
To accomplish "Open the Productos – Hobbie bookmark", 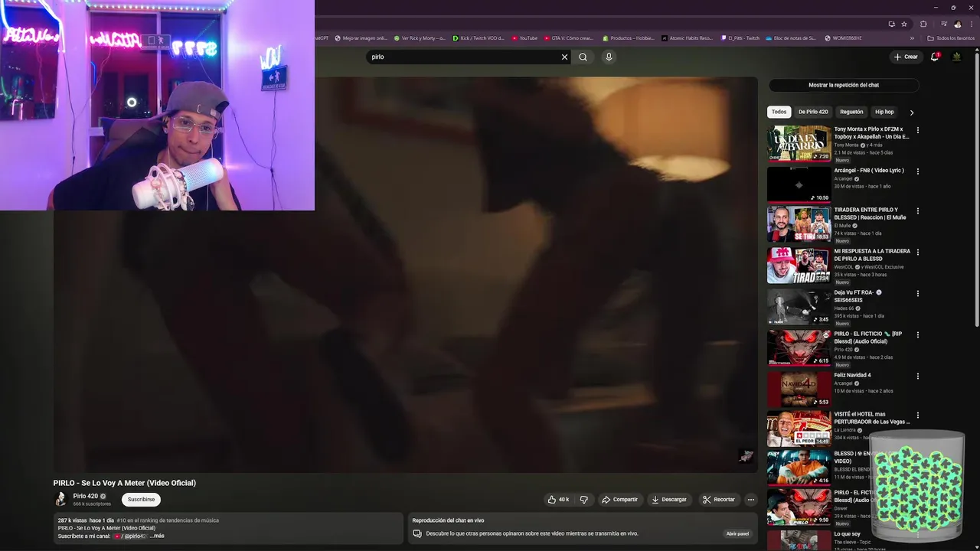I will [628, 38].
